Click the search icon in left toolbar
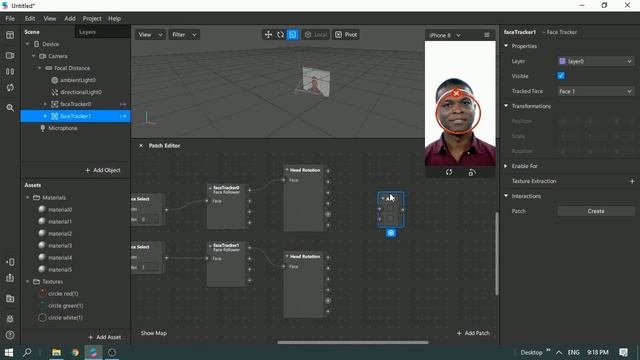 10,108
